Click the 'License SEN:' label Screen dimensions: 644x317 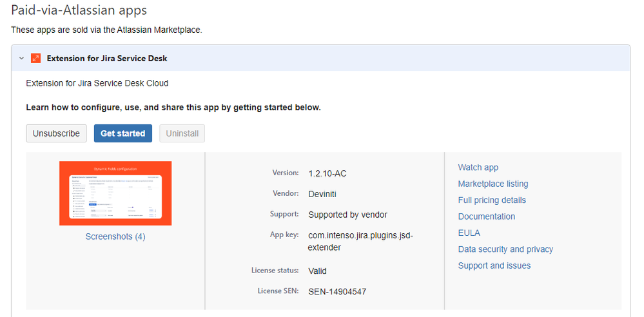(278, 291)
